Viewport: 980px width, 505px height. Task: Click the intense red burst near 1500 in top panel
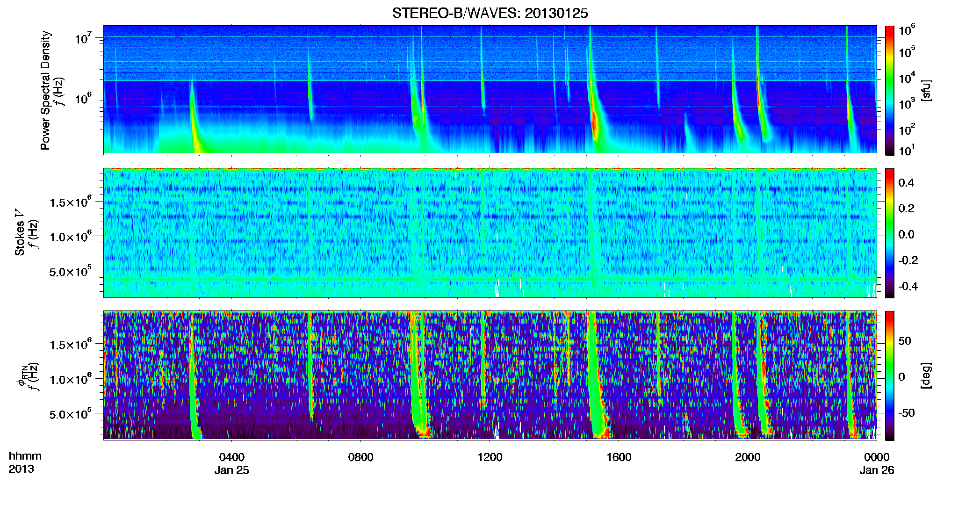[594, 122]
